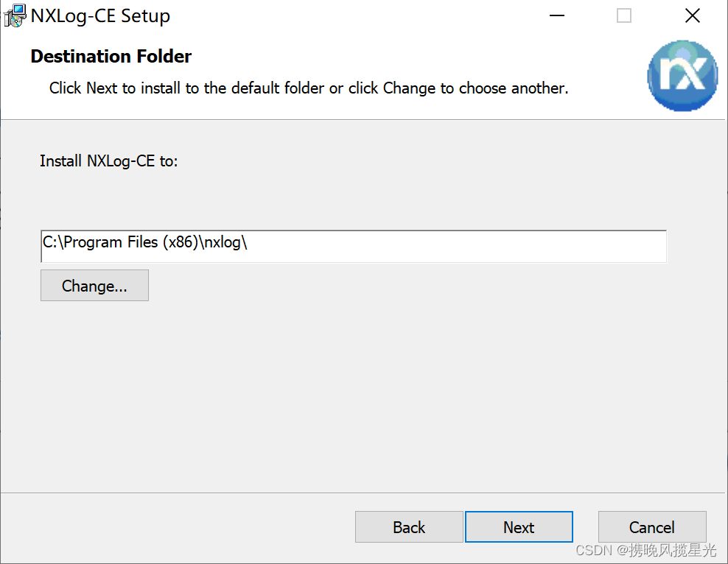
Task: Click the Change... button to pick a folder
Action: [x=94, y=285]
